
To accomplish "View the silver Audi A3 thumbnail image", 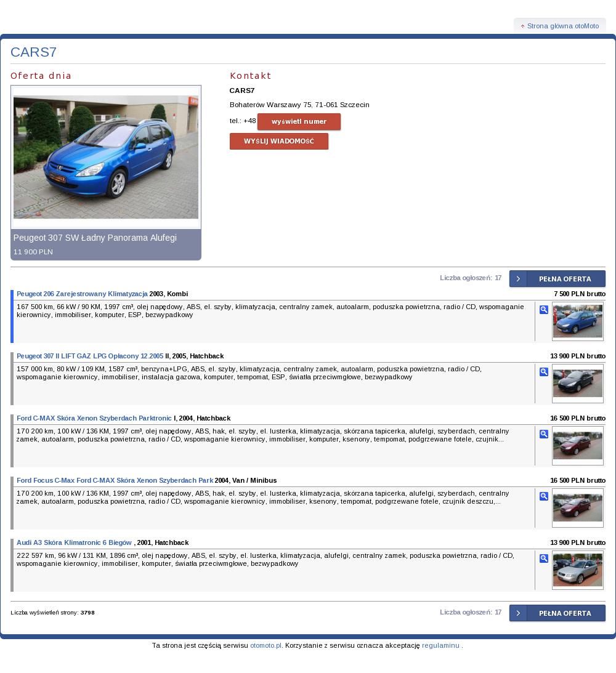I will (x=577, y=570).
